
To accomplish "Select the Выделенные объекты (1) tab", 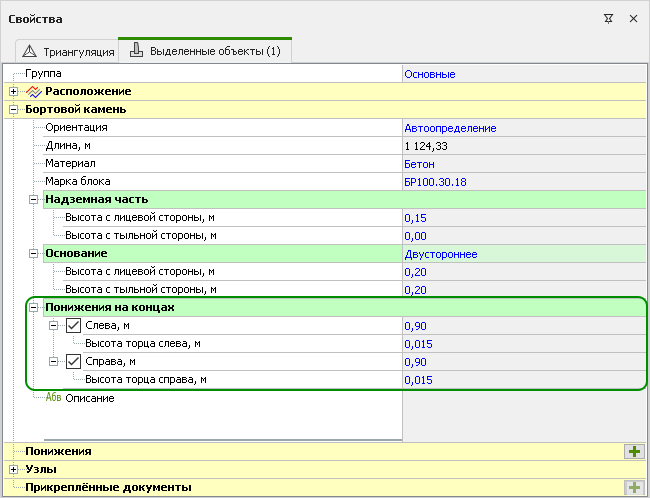I will [205, 50].
